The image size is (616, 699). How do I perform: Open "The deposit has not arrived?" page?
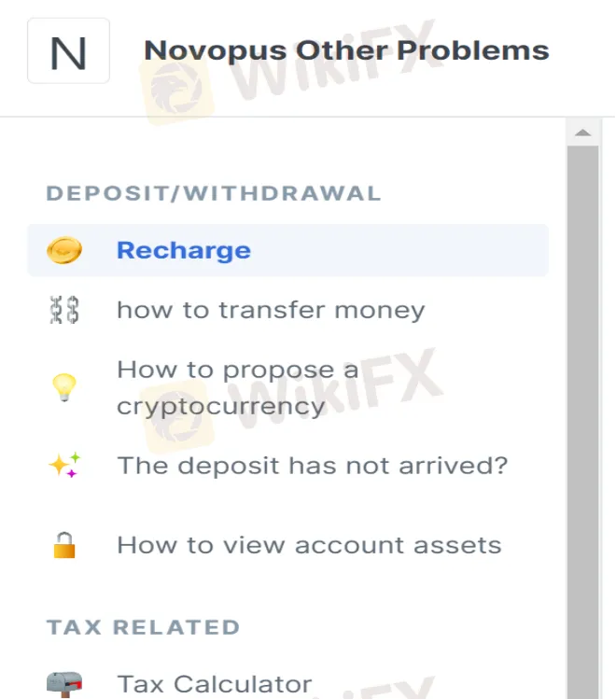coord(312,465)
